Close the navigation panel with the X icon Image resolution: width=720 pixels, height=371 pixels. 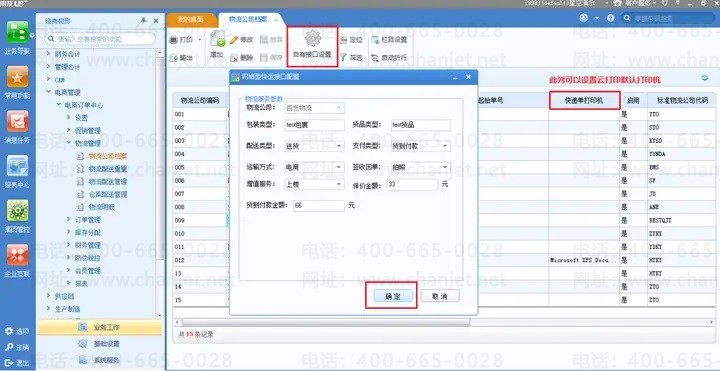156,21
